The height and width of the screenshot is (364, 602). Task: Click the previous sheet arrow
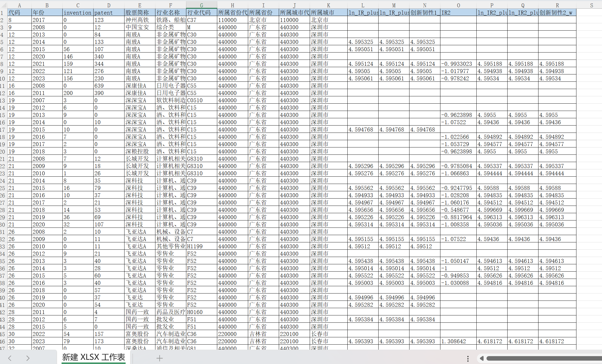[10, 358]
